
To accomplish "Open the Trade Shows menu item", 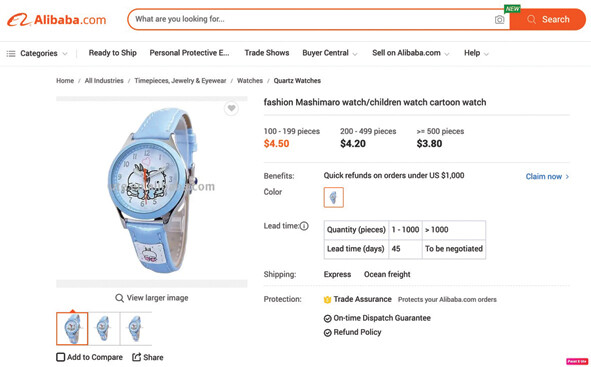I will pyautogui.click(x=267, y=53).
